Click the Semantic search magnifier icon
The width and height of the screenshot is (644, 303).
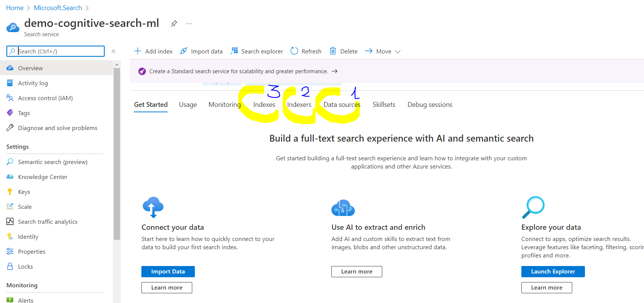10,162
